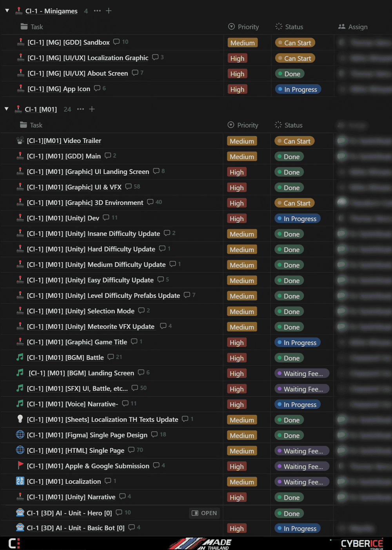
Task: Add a new task to CI-1 [M01] list
Action: 92,109
